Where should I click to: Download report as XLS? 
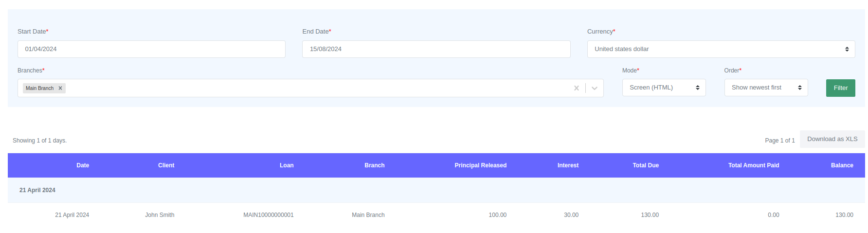(832, 139)
